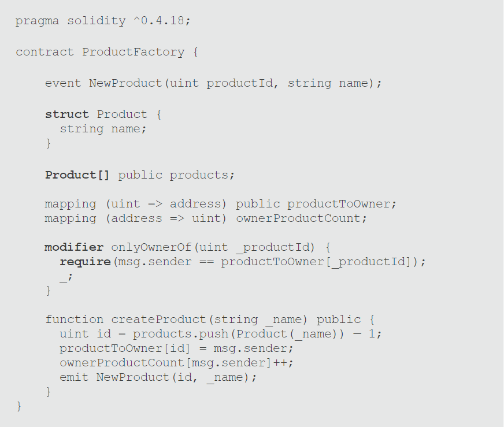Click productToOwner in the mapping declaration
504x427 pixels.
coord(342,204)
